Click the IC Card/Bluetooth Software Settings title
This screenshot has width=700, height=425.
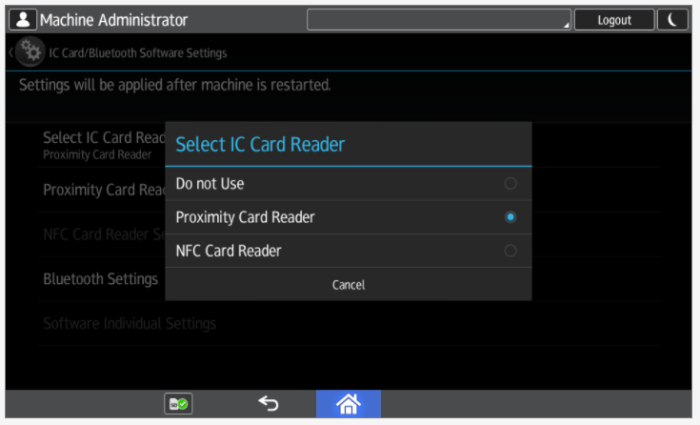coord(138,53)
